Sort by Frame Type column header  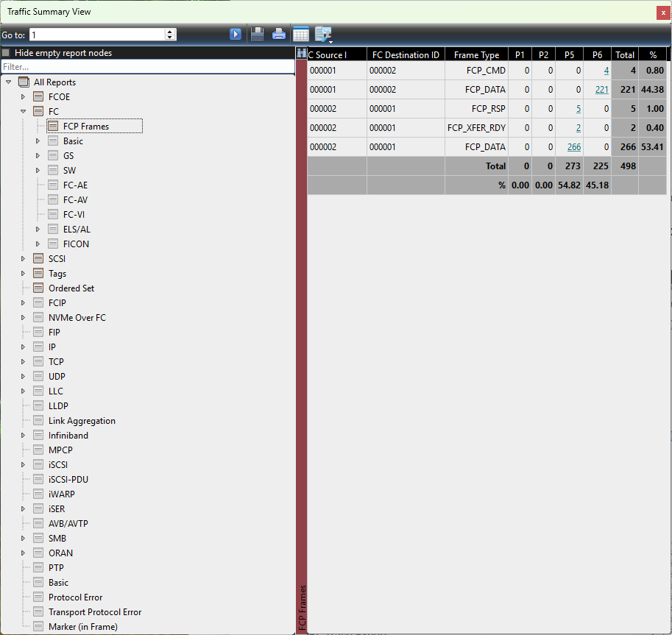476,55
